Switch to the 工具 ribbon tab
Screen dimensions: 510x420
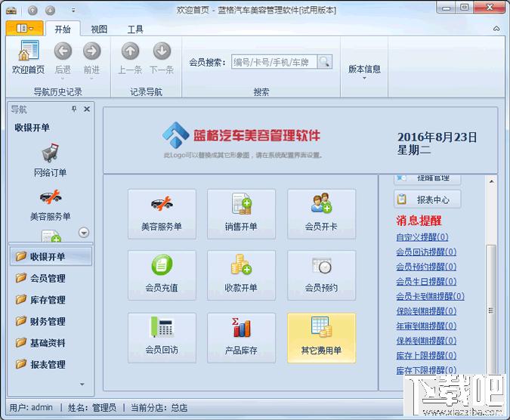pyautogui.click(x=135, y=29)
